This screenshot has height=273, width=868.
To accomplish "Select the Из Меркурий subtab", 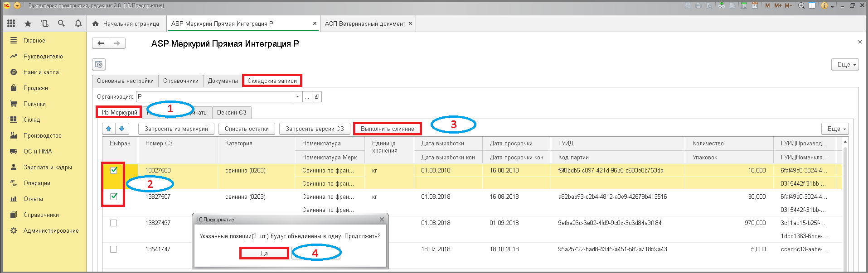I will (x=119, y=112).
